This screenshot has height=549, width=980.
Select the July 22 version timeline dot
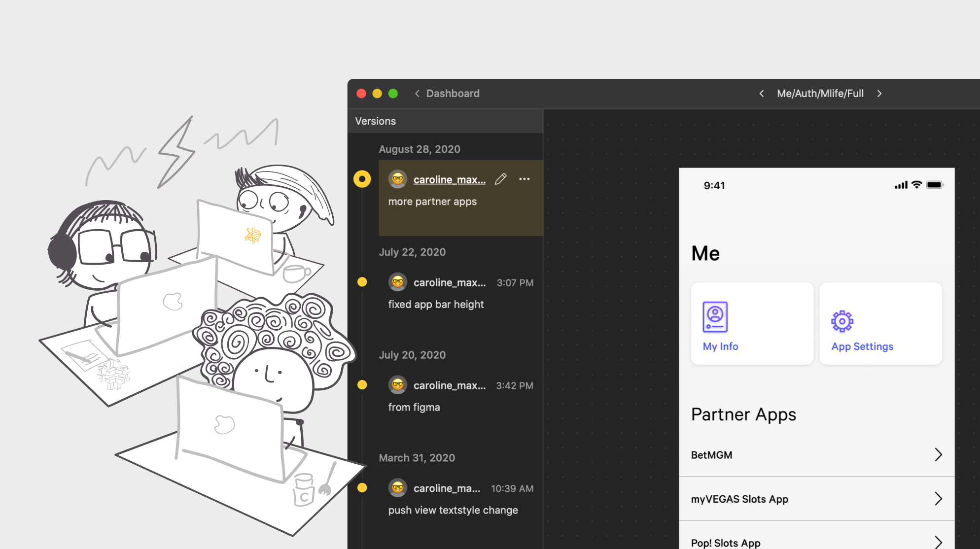coord(362,282)
